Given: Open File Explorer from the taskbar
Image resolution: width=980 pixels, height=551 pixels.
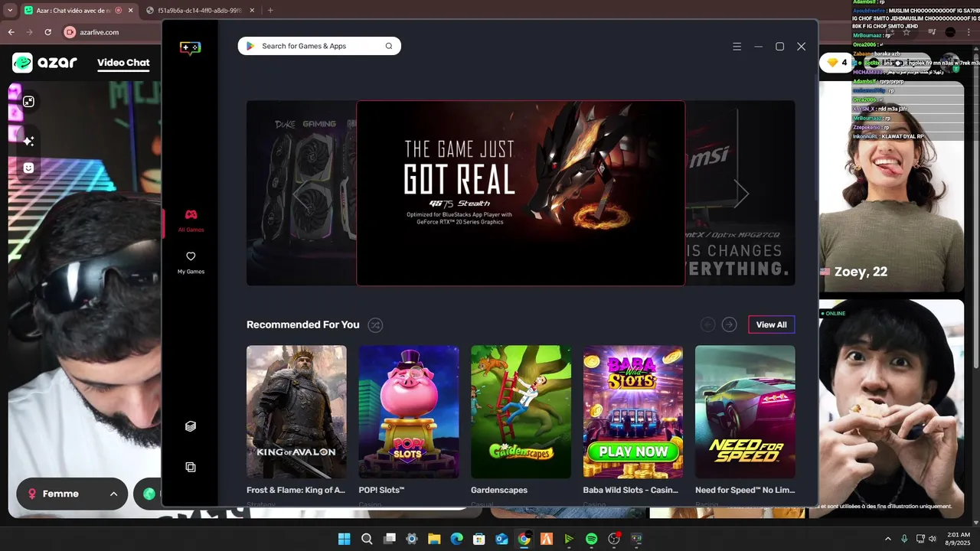Looking at the screenshot, I should [434, 539].
